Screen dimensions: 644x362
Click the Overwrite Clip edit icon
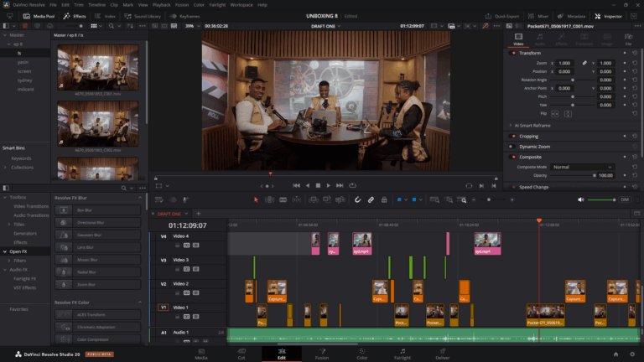click(327, 200)
